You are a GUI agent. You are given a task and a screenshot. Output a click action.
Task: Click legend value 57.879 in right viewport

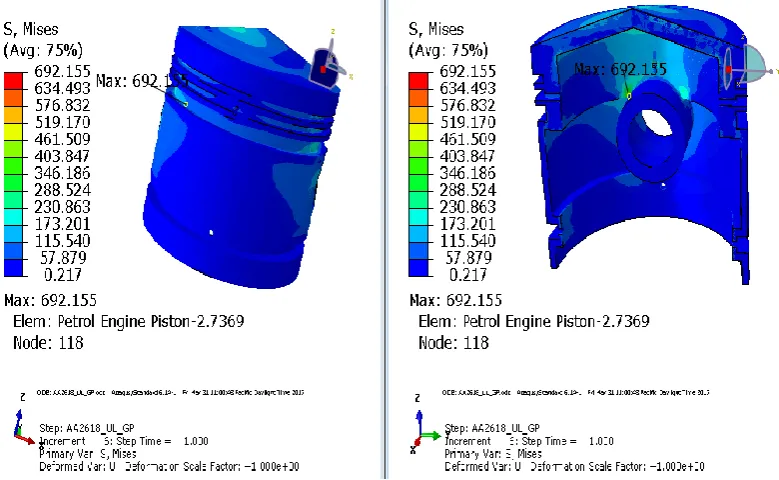[x=468, y=258]
